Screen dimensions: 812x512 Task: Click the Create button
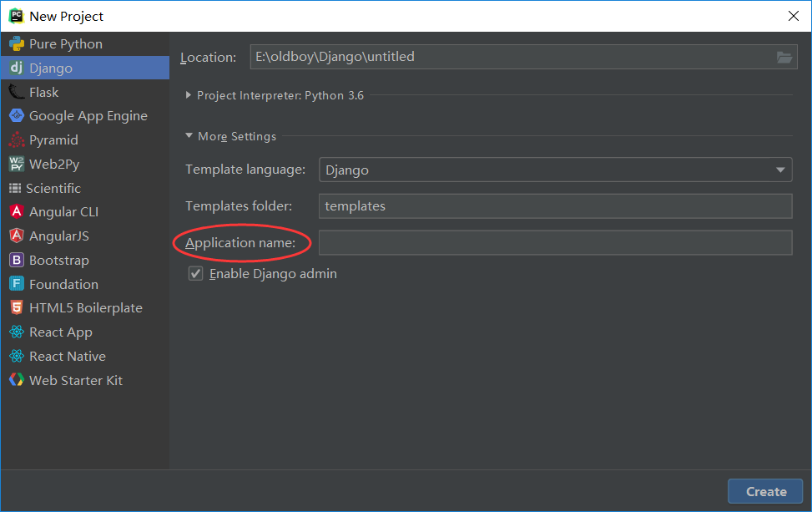(765, 491)
